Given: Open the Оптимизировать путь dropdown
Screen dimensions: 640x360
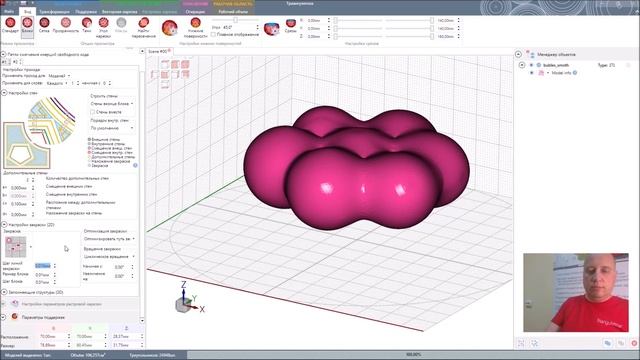Looking at the screenshot, I should click(x=109, y=239).
